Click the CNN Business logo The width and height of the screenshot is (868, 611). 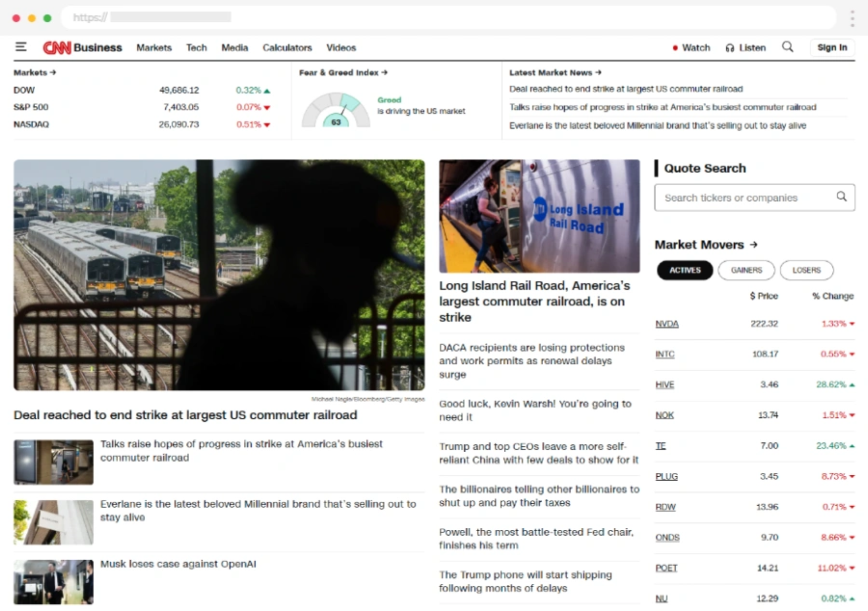83,47
